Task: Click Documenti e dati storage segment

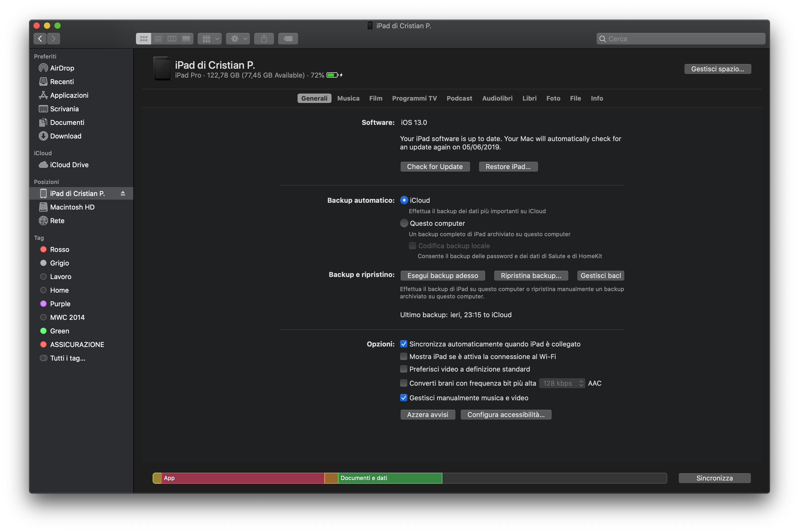Action: point(390,478)
